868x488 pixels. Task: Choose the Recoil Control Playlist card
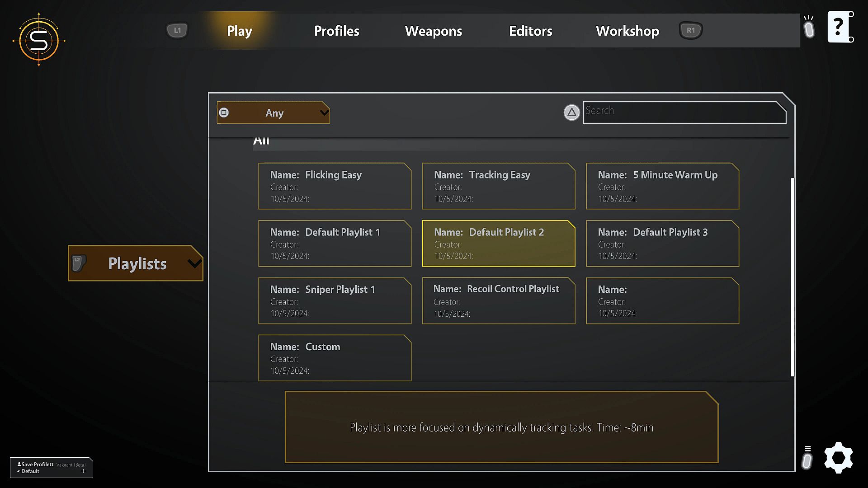(498, 301)
